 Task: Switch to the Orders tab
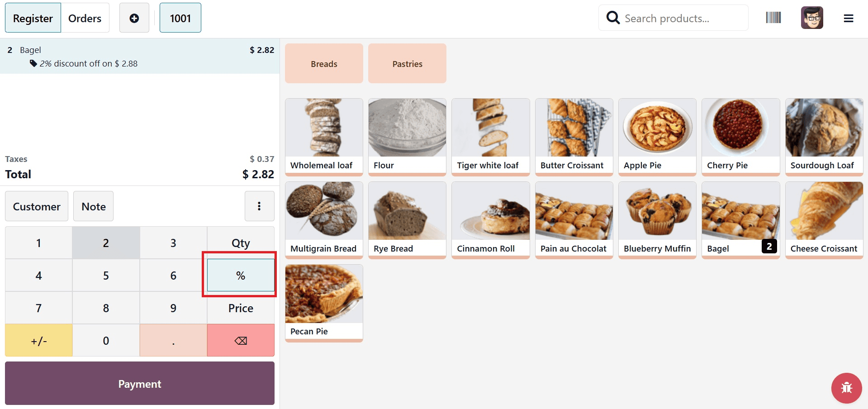pyautogui.click(x=85, y=18)
